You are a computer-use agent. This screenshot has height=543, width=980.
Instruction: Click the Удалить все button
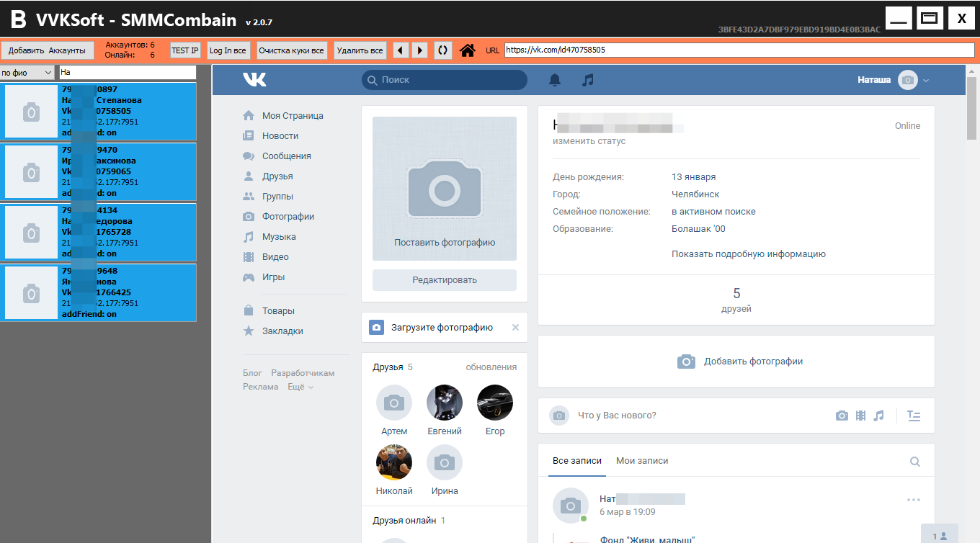point(360,50)
